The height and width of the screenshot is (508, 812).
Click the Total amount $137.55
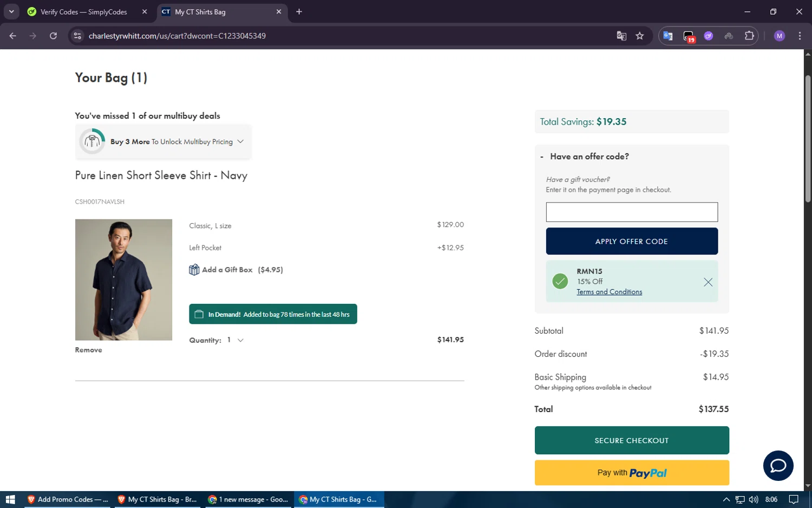click(x=713, y=409)
